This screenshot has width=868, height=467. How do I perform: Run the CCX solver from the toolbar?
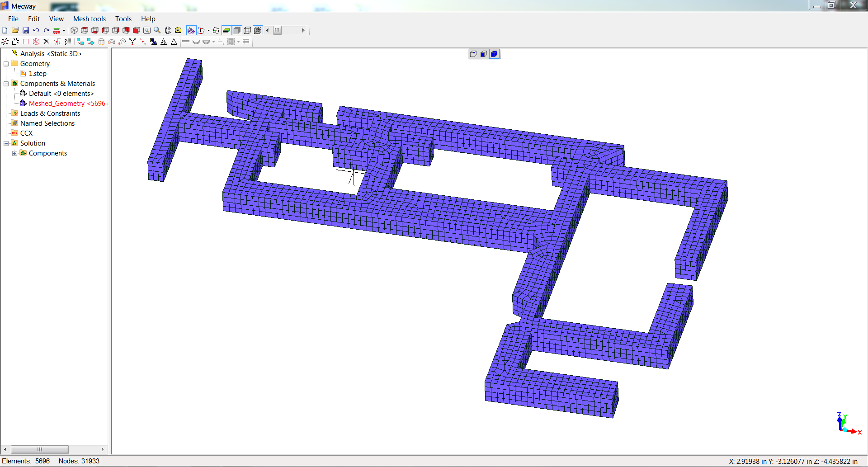click(x=57, y=31)
